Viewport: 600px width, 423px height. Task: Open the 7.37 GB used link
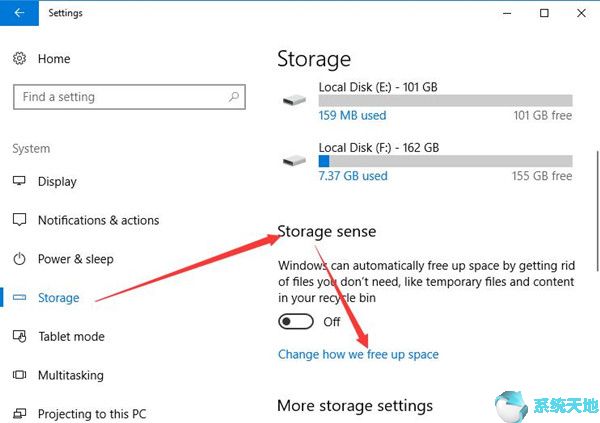pos(352,176)
